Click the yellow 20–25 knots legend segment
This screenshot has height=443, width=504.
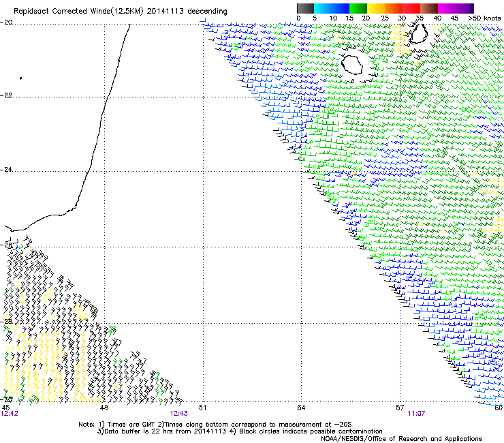pyautogui.click(x=376, y=8)
